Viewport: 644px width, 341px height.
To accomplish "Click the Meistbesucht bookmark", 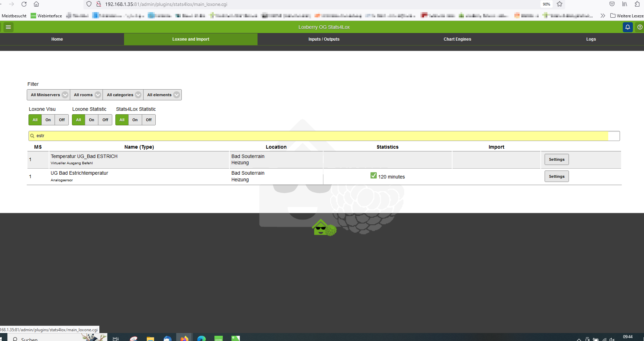I will [14, 16].
